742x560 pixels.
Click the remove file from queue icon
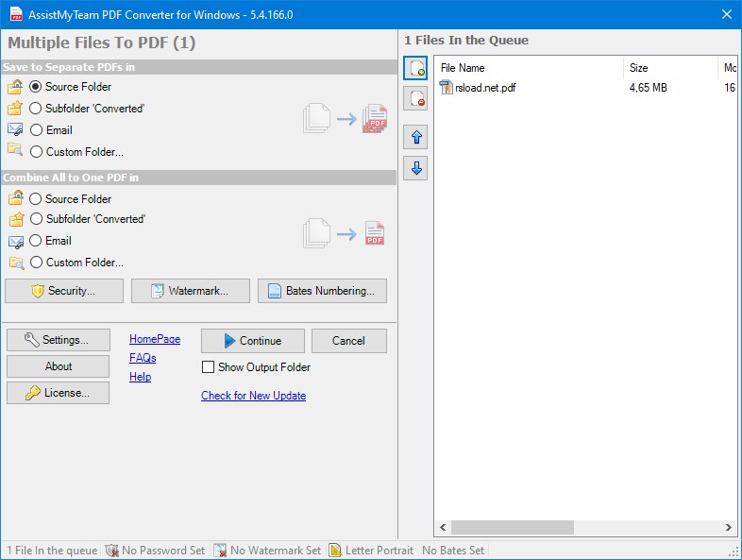click(x=416, y=98)
